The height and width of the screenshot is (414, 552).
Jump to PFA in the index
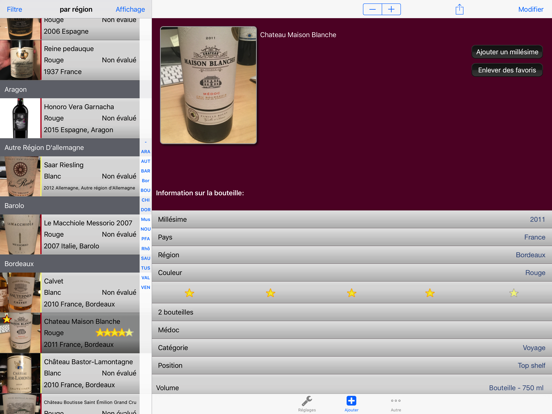(x=145, y=239)
